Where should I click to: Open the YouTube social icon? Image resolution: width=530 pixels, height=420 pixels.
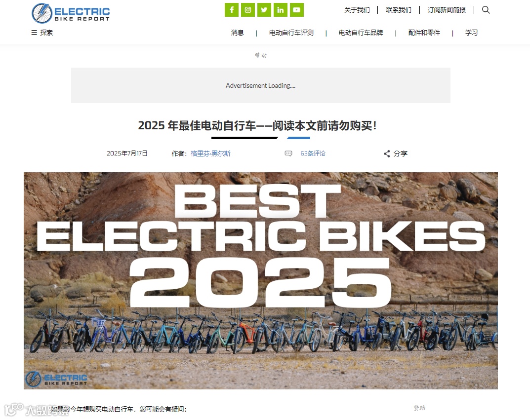click(297, 10)
